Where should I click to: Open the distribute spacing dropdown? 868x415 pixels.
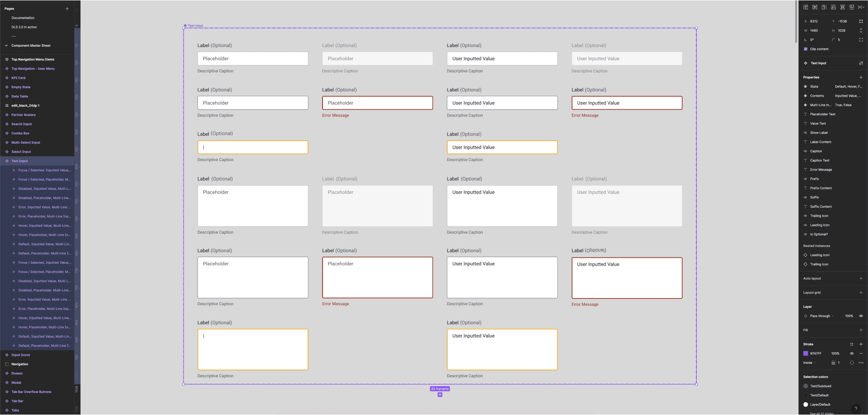click(x=861, y=7)
